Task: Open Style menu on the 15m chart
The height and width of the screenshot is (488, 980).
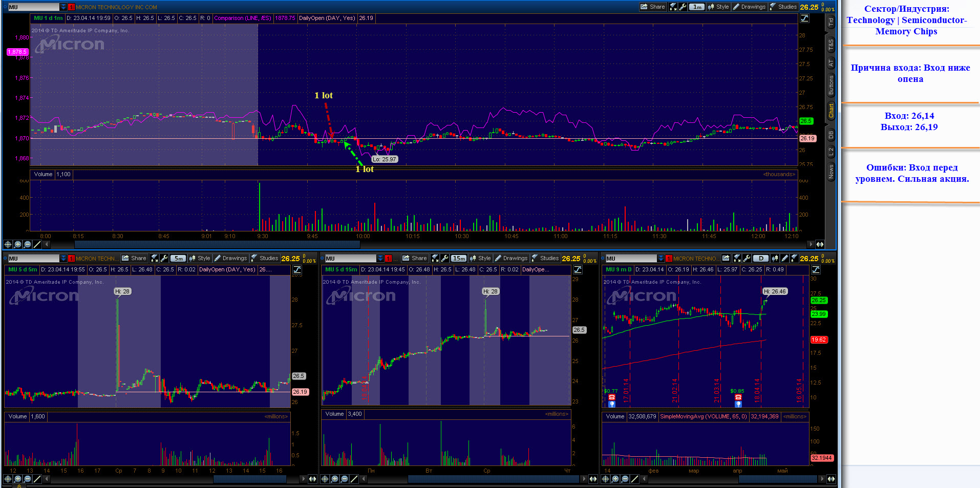Action: (480, 258)
